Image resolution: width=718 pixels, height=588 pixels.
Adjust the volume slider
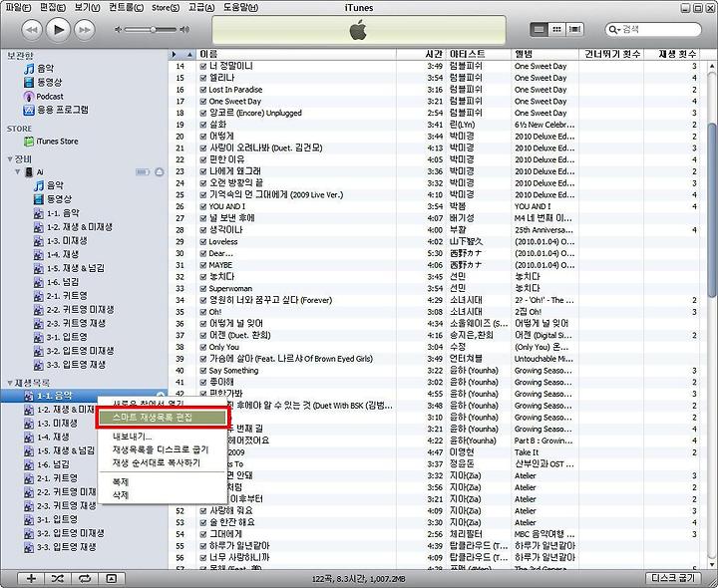pyautogui.click(x=151, y=30)
